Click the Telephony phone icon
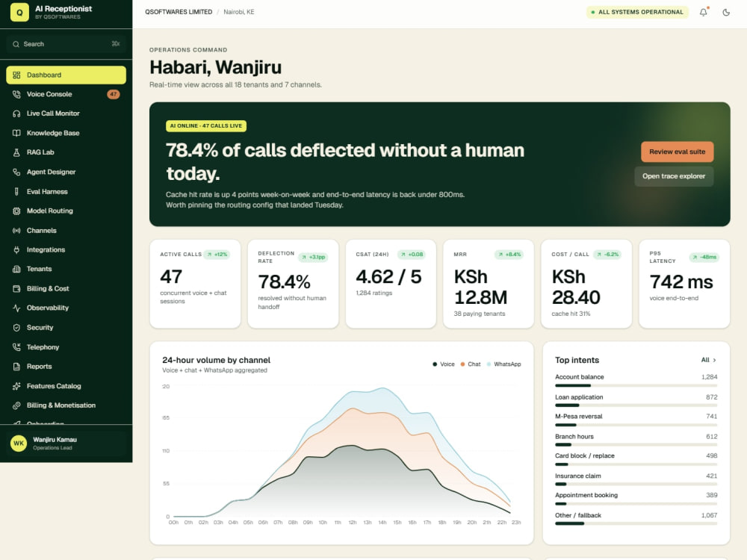This screenshot has width=747, height=560. click(x=16, y=347)
